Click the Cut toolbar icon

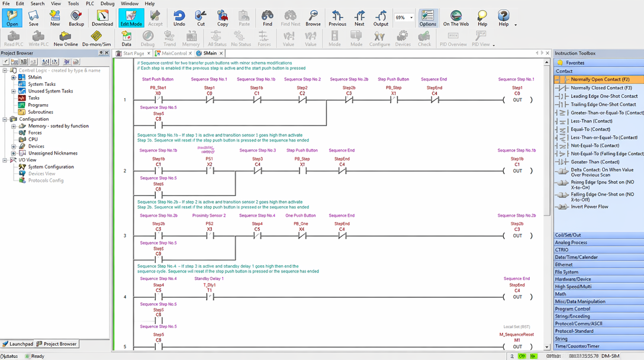click(201, 18)
